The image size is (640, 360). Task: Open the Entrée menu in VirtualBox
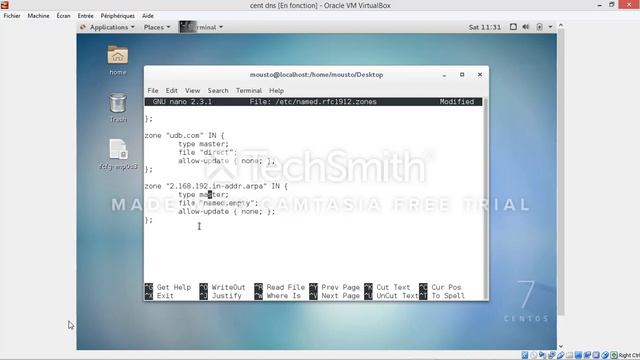point(85,16)
